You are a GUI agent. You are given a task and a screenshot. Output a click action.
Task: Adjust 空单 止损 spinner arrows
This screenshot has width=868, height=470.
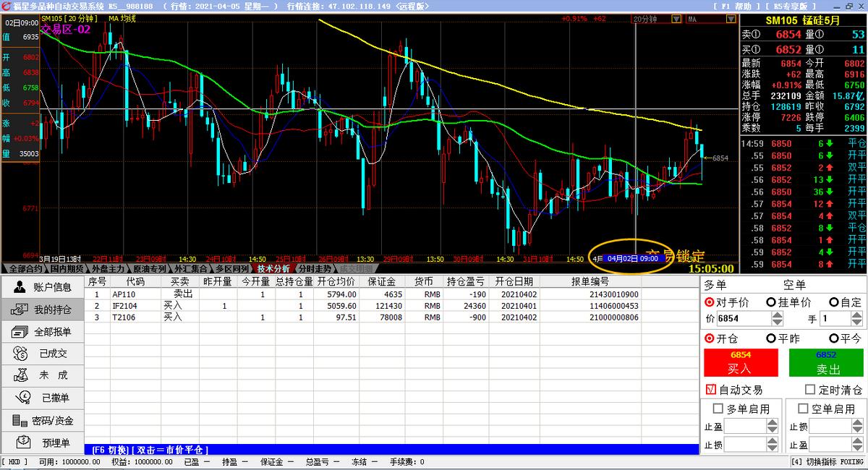858,427
